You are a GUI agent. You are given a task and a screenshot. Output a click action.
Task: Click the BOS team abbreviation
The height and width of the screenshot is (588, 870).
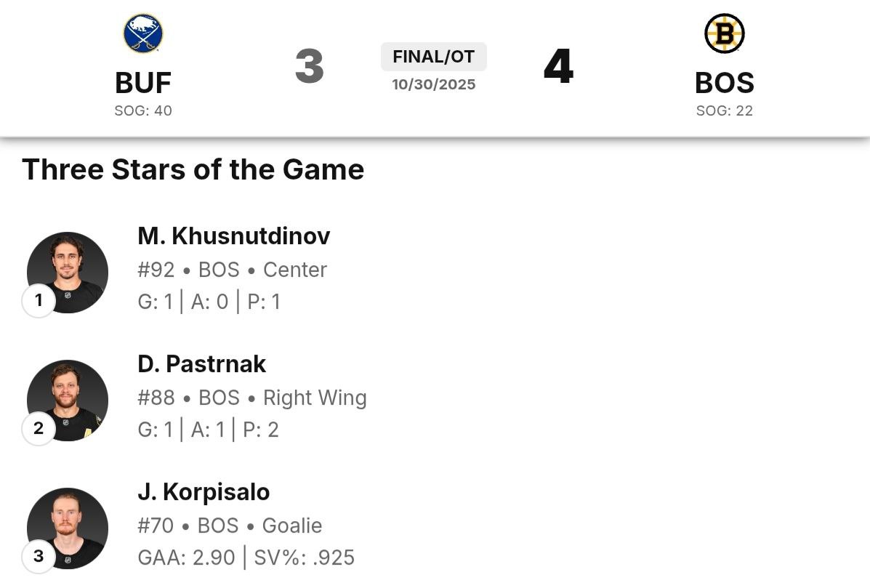(x=724, y=83)
